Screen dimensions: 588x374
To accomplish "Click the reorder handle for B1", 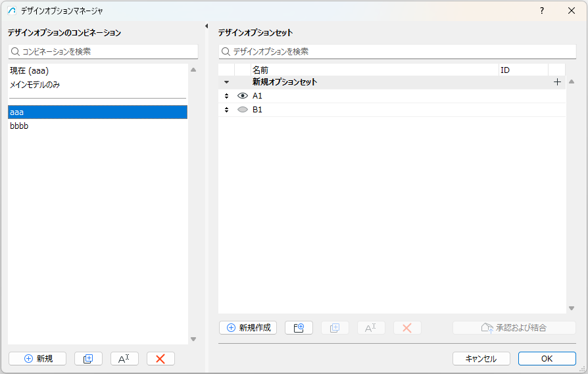I will tap(226, 110).
